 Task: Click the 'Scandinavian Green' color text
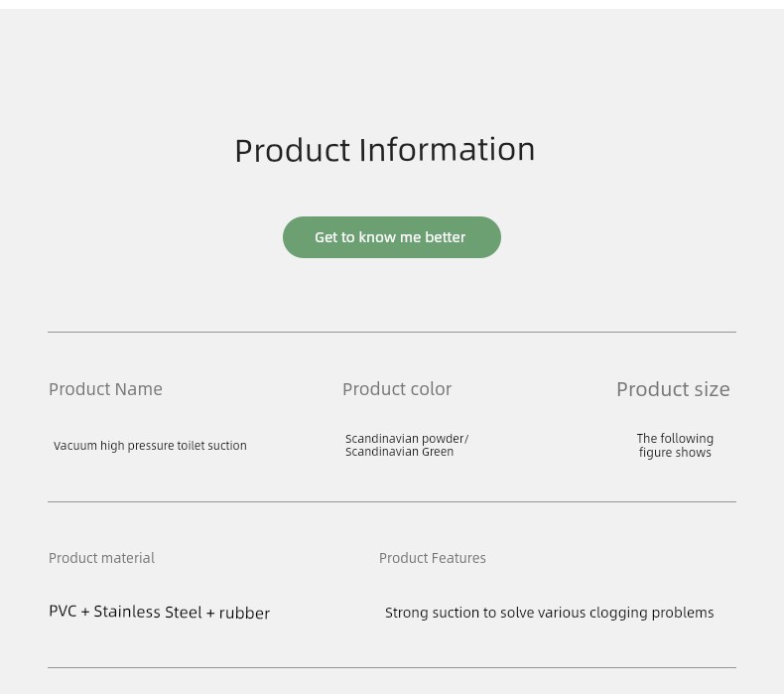tap(400, 452)
